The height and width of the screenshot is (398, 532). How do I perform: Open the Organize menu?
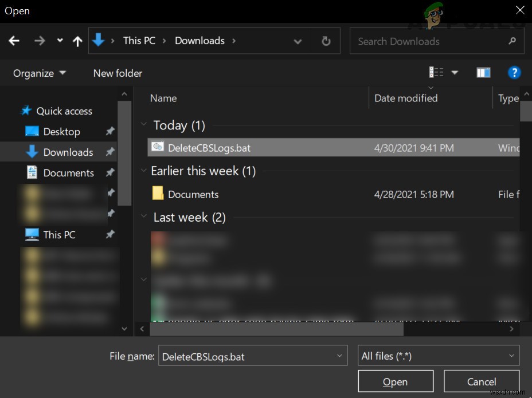coord(34,73)
